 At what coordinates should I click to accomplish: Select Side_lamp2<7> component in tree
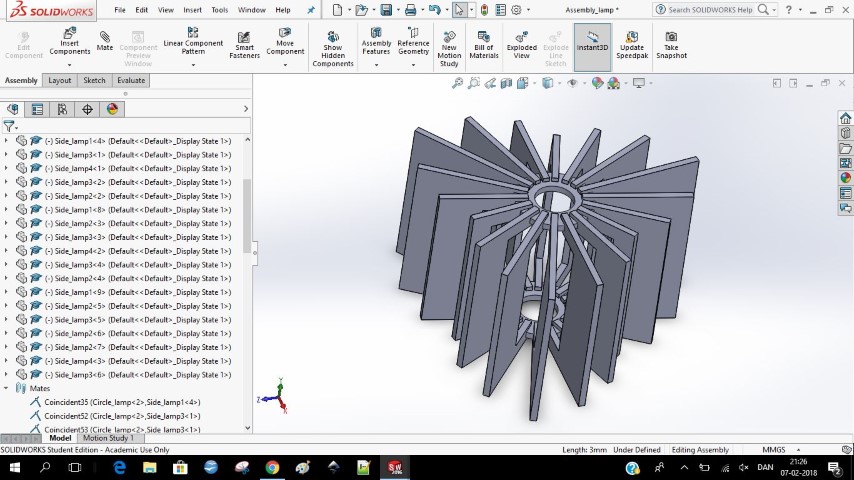[x=138, y=347]
